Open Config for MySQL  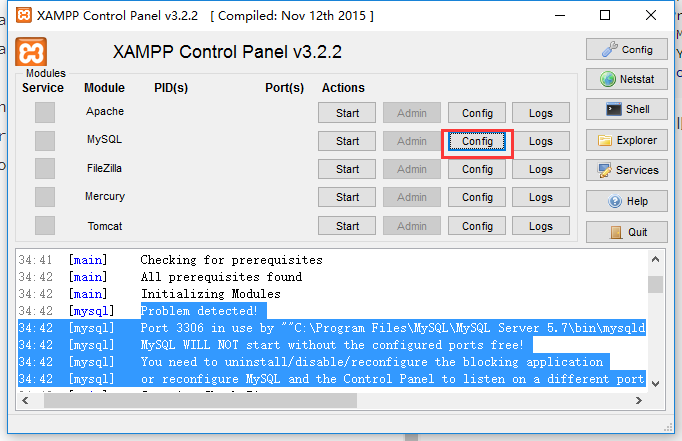pyautogui.click(x=477, y=141)
